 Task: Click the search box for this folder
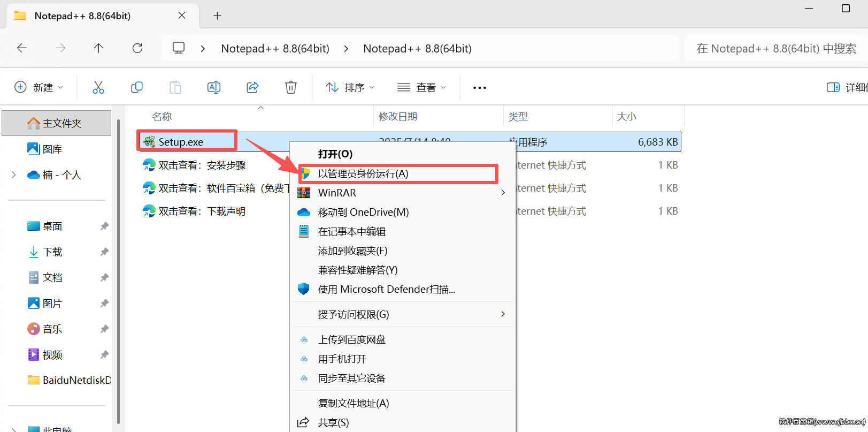coord(776,49)
